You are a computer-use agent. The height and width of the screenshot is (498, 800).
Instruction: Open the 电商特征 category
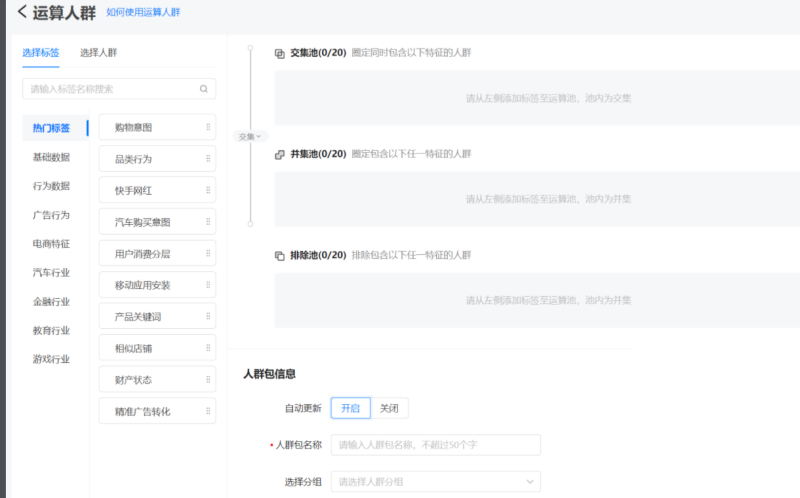(x=51, y=244)
